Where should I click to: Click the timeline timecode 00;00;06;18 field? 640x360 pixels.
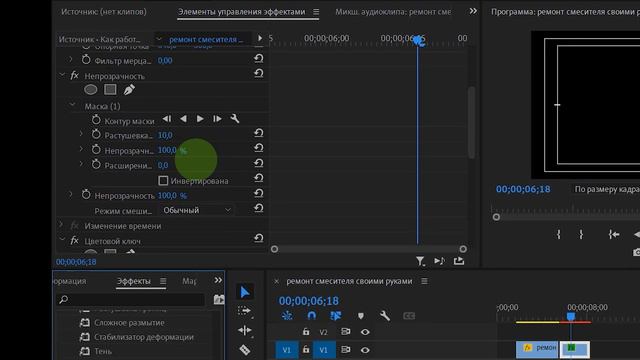[309, 301]
